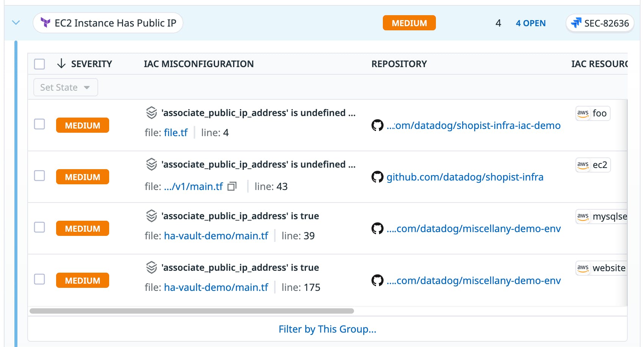The width and height of the screenshot is (644, 347).
Task: Click the IaC stack icon on first misconfiguration row
Action: click(x=151, y=113)
